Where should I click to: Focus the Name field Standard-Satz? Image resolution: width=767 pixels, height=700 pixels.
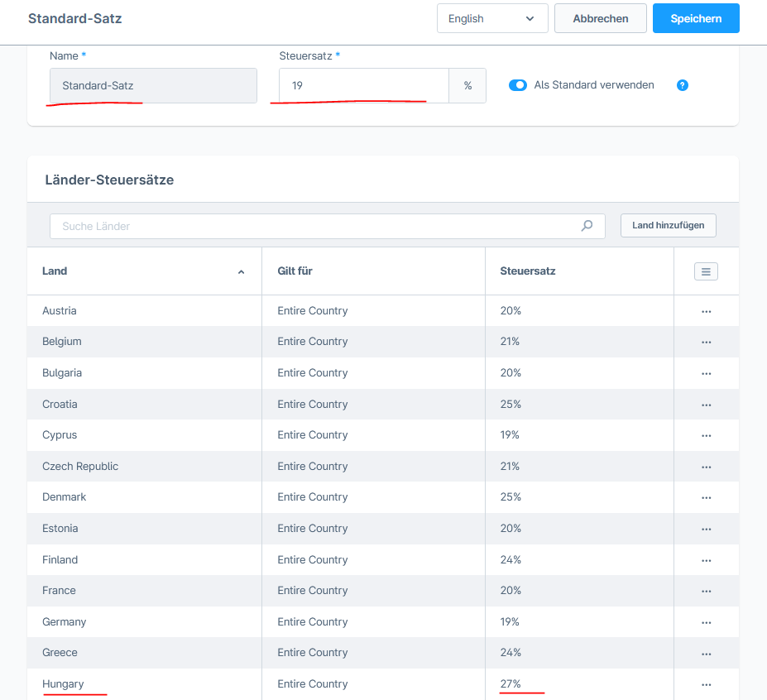153,85
